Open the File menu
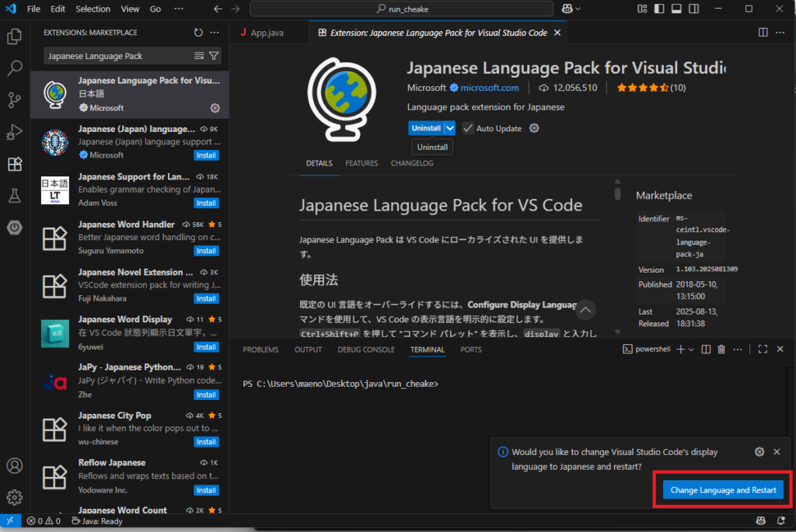 click(33, 9)
